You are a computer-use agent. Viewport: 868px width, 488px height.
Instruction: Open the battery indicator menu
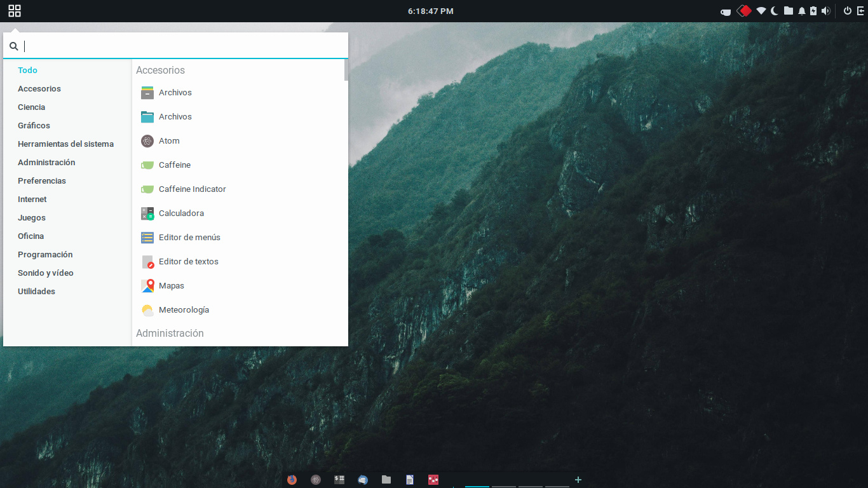pos(813,11)
